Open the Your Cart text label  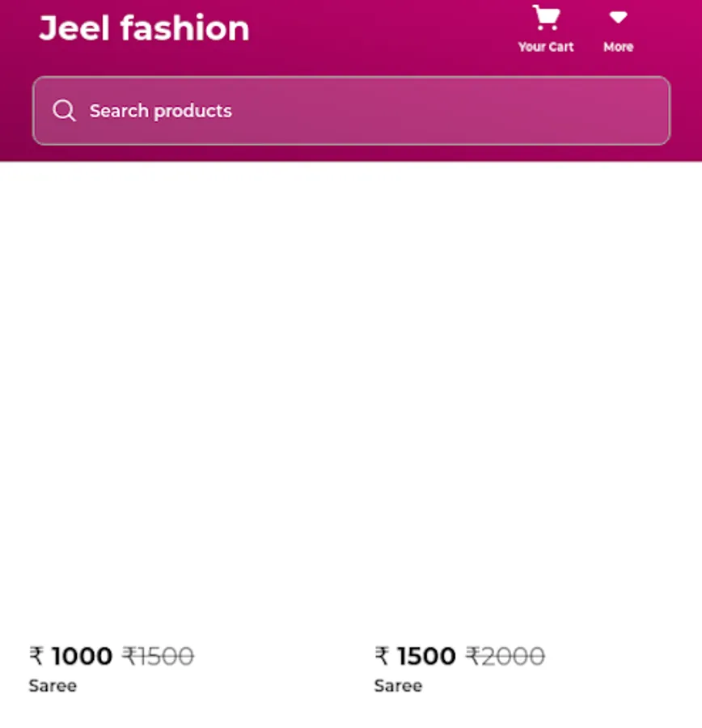(546, 47)
